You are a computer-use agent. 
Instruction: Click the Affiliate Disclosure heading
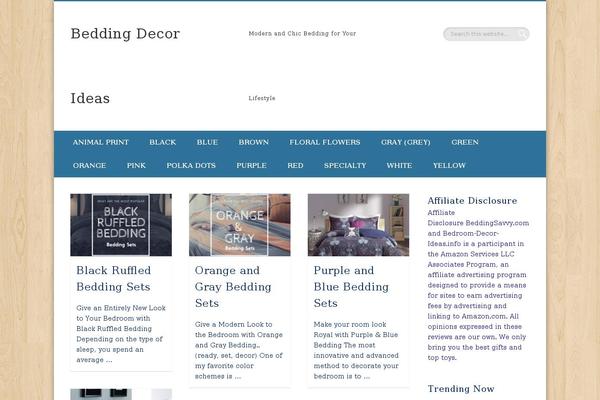(472, 201)
